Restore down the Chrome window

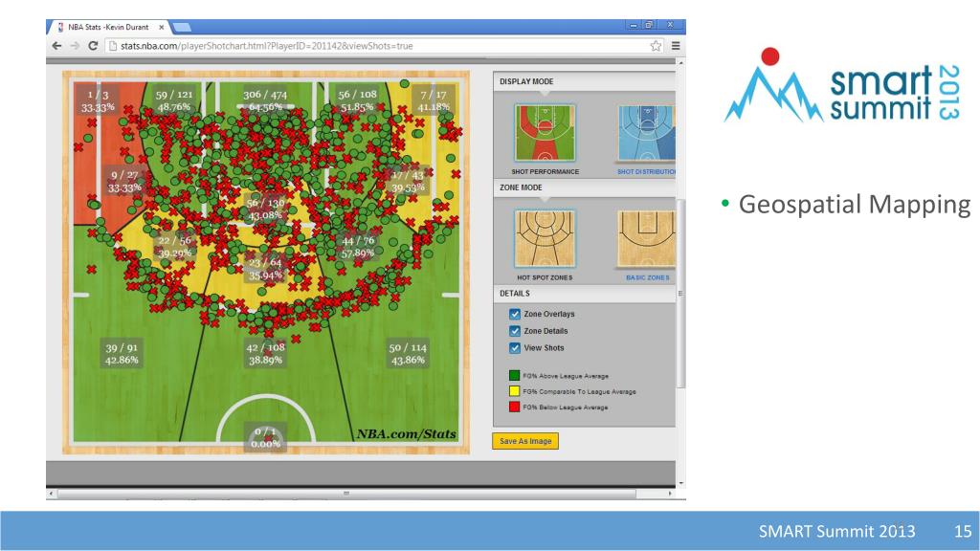click(x=649, y=25)
